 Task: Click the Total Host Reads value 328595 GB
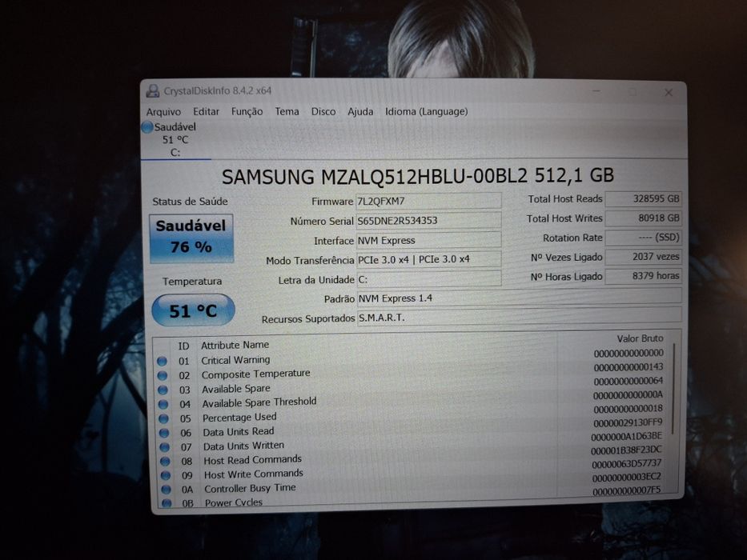pyautogui.click(x=643, y=199)
